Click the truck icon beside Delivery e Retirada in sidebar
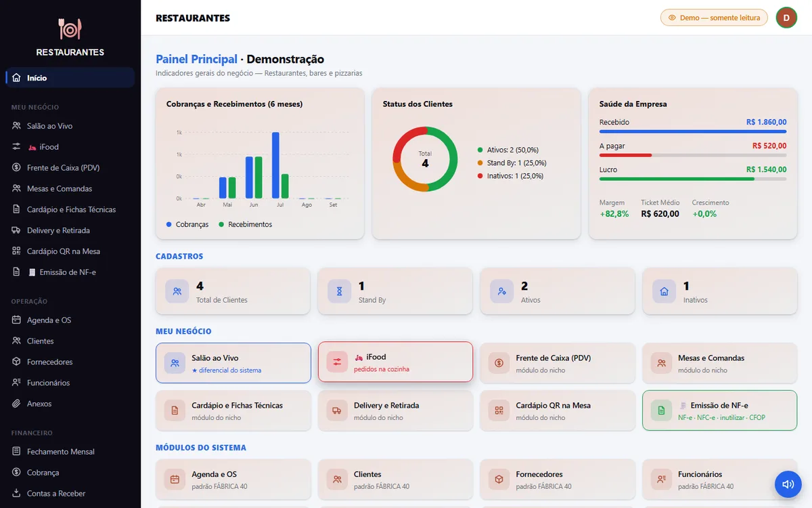The image size is (812, 508). tap(16, 230)
